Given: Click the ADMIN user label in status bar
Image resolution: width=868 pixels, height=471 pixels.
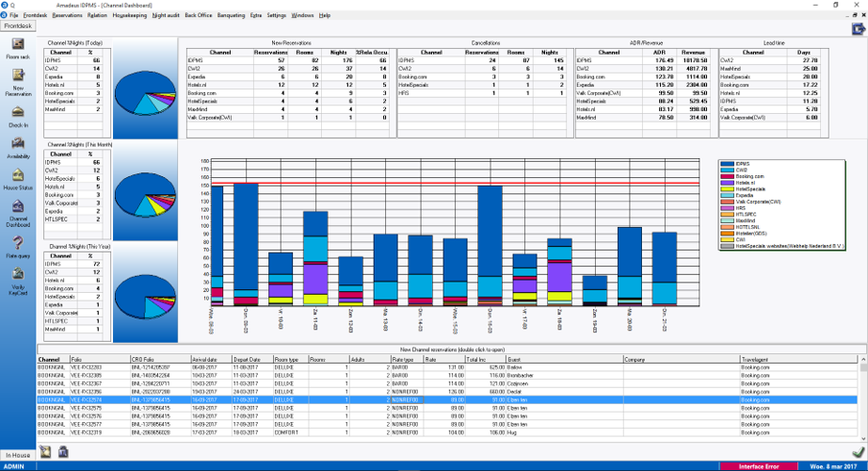Looking at the screenshot, I should click(14, 466).
